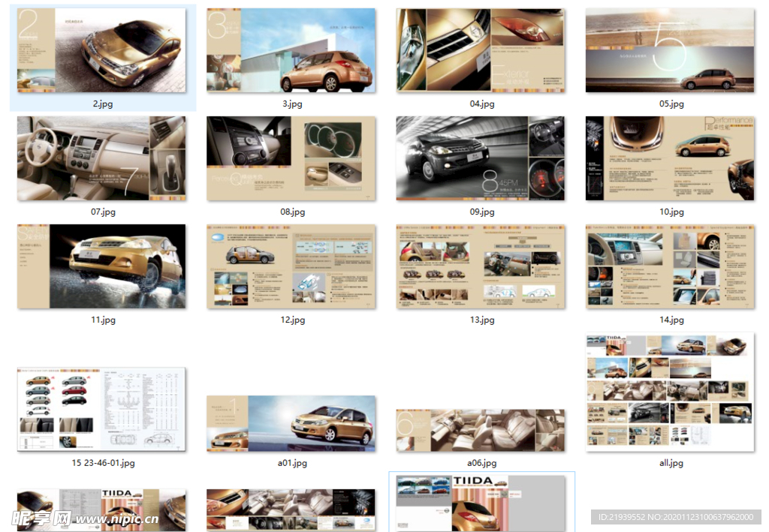Click the 'a06.jpg' file name label
This screenshot has width=769, height=532.
tap(481, 464)
